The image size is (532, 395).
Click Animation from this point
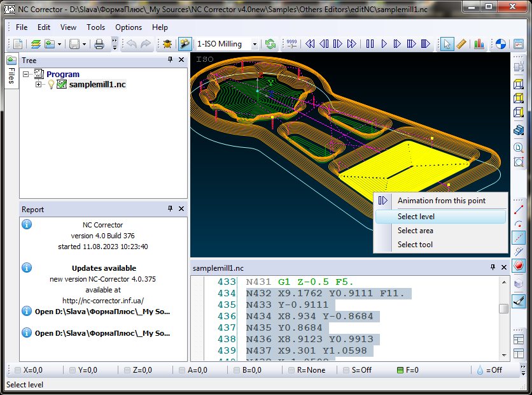[x=441, y=201]
